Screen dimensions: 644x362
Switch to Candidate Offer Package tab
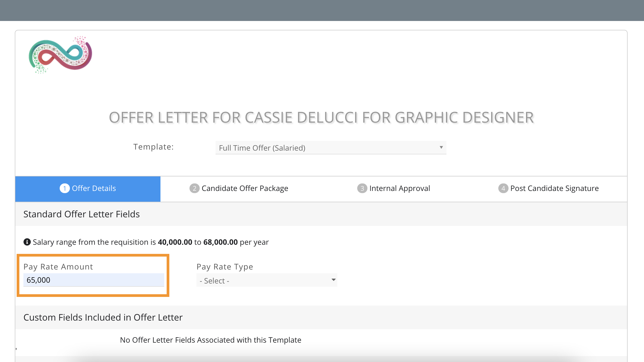239,189
